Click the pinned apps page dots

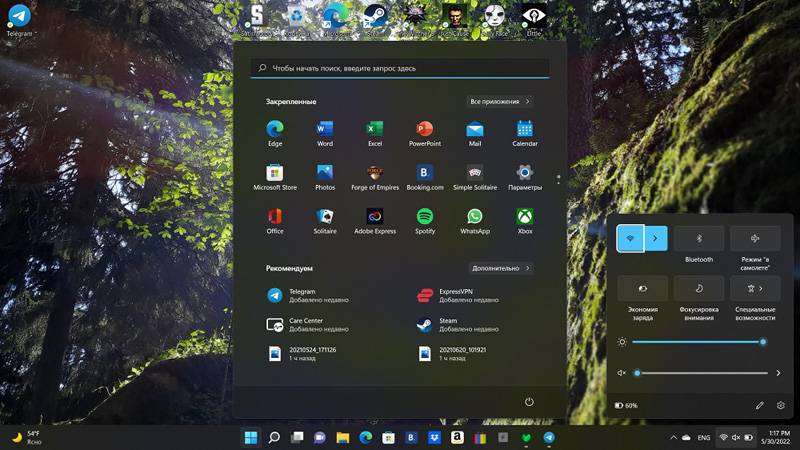559,179
